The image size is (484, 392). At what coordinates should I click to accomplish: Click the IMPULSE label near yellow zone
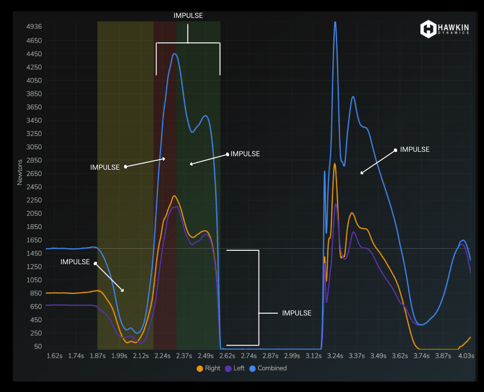(75, 262)
